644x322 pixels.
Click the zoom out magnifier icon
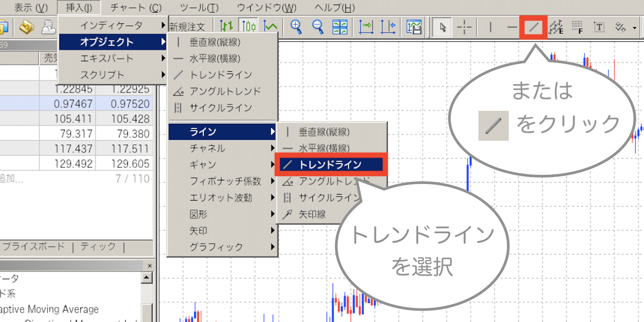318,27
